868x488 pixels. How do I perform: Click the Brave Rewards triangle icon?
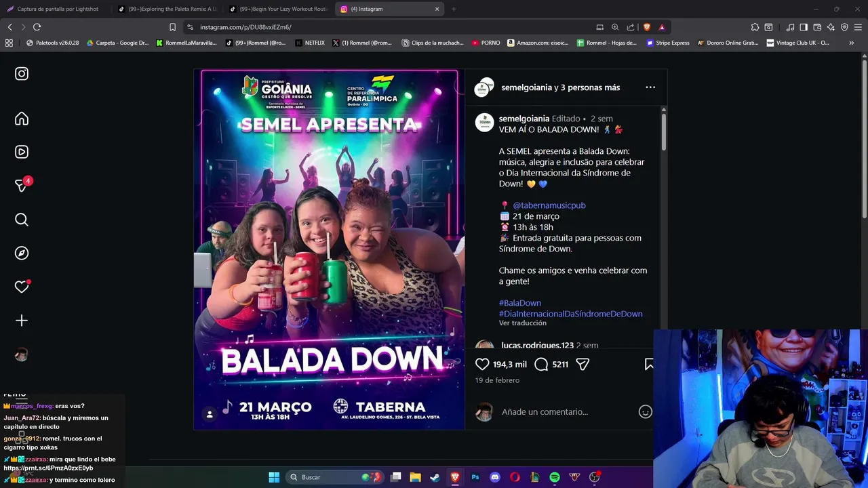tap(662, 27)
